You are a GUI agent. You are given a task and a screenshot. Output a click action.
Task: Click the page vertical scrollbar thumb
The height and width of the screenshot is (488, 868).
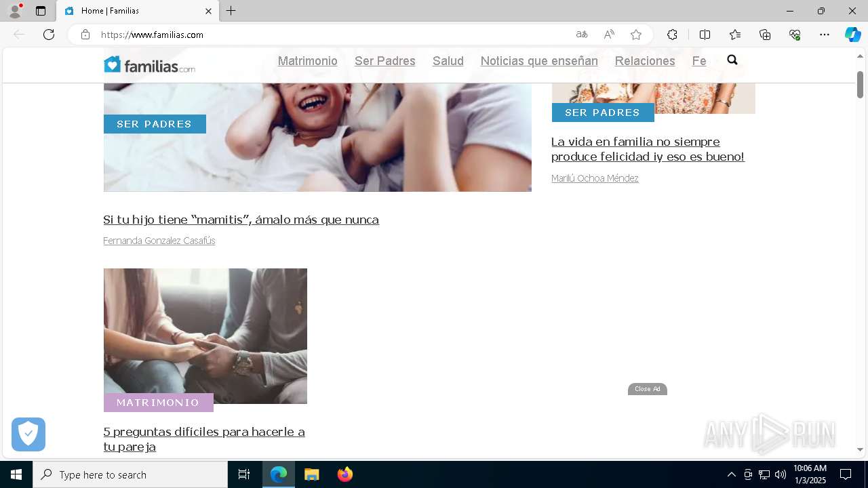(860, 85)
